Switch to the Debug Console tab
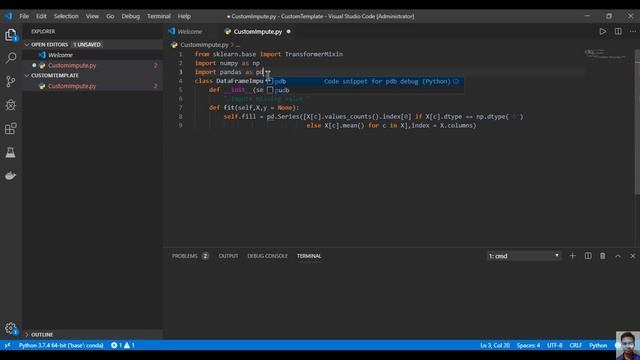Viewport: 640px width, 360px height. [267, 256]
